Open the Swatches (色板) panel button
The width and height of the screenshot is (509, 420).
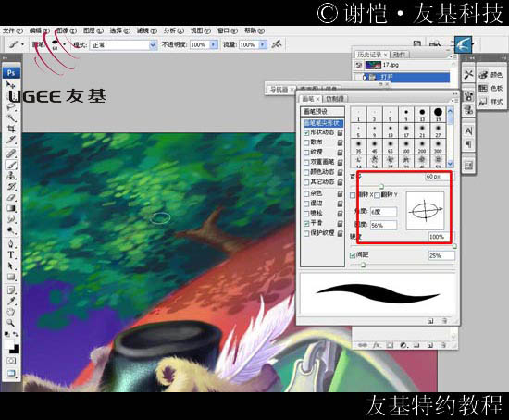[490, 88]
